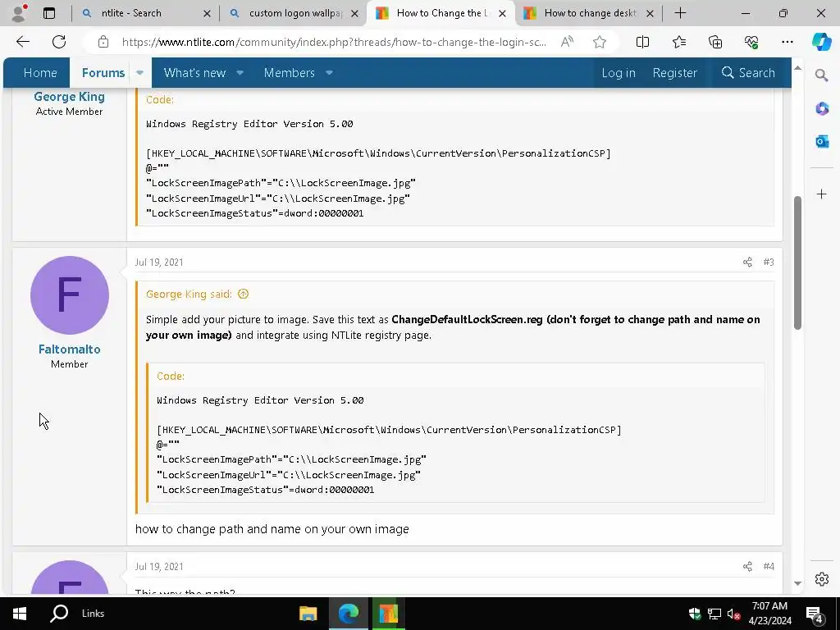Viewport: 840px width, 630px height.
Task: Open What's new section
Action: tap(194, 72)
